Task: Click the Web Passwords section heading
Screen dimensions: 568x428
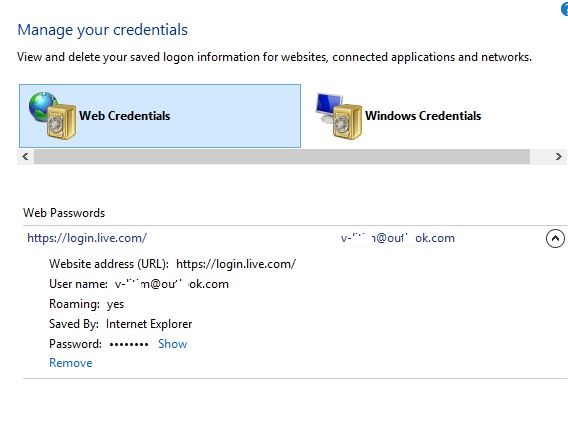Action: 64,213
